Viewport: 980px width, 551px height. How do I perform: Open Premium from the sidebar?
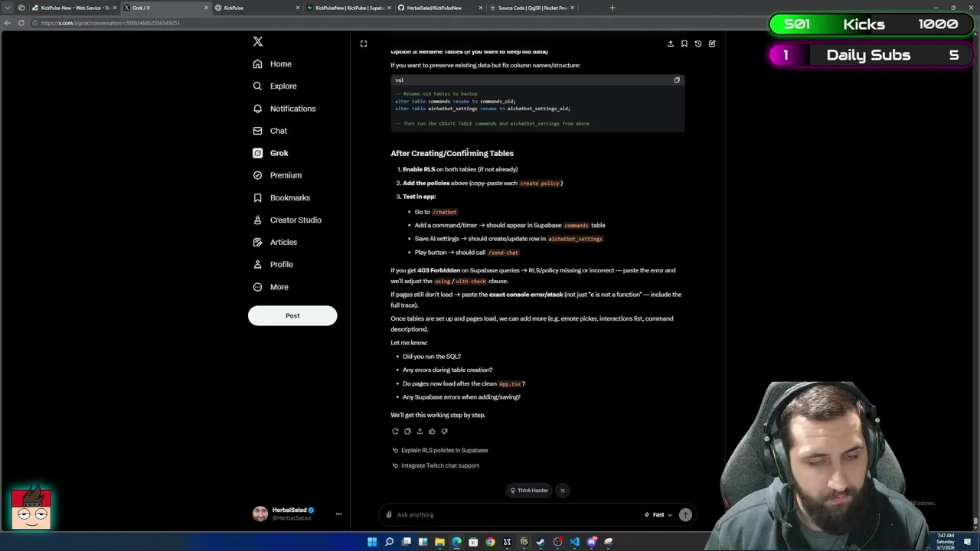[x=277, y=175]
